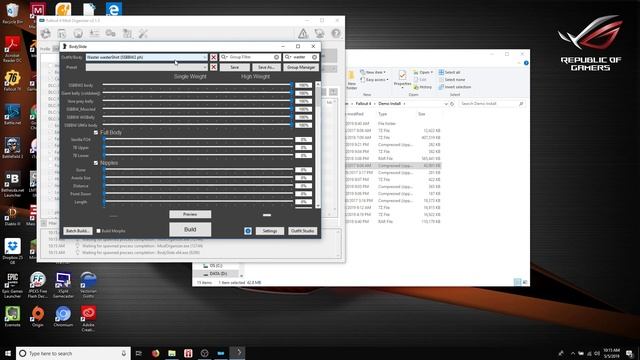The image size is (640, 360).
Task: Click the New folder icon in Explorer
Action: tap(351, 80)
